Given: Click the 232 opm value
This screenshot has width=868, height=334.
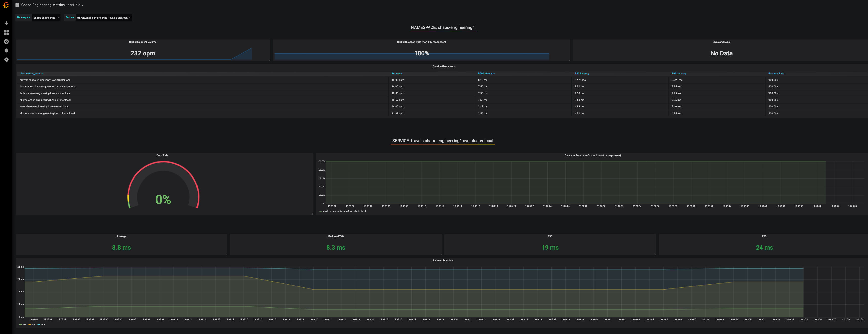Looking at the screenshot, I should coord(143,53).
